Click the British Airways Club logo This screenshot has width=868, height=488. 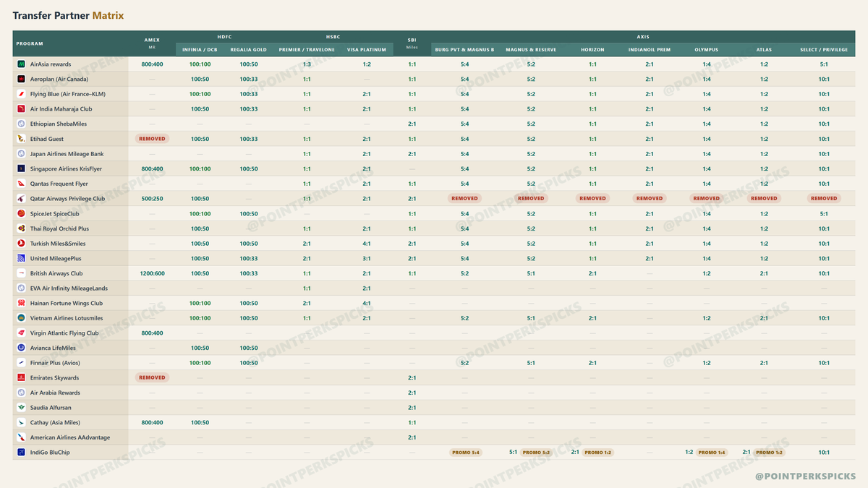click(22, 273)
